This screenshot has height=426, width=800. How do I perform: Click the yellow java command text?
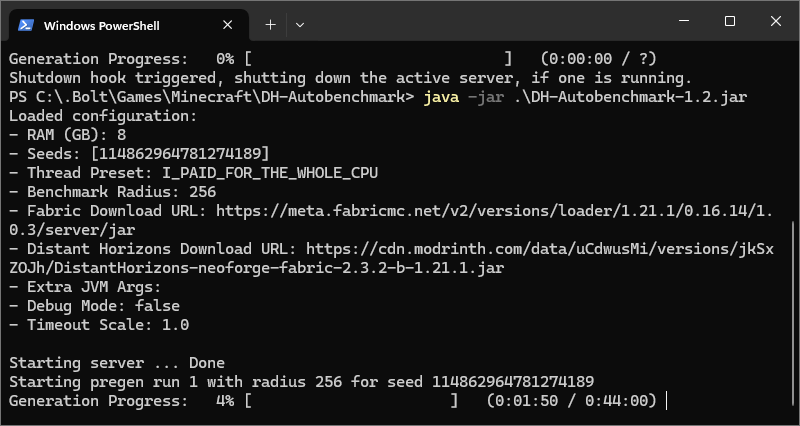click(441, 97)
